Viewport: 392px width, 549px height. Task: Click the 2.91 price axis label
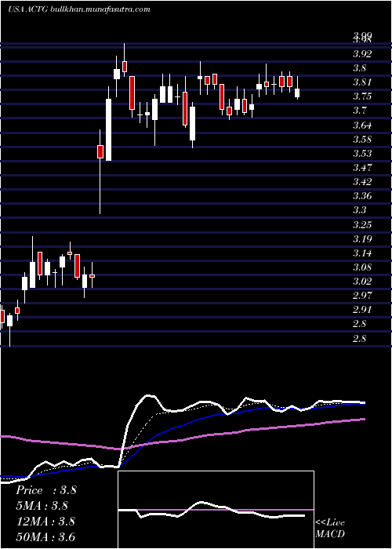pos(362,310)
